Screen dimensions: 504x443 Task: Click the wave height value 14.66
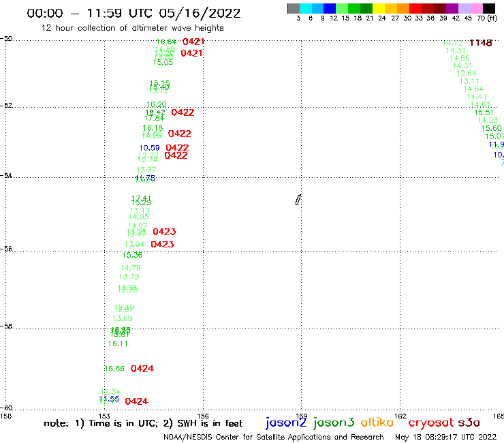[x=460, y=58]
